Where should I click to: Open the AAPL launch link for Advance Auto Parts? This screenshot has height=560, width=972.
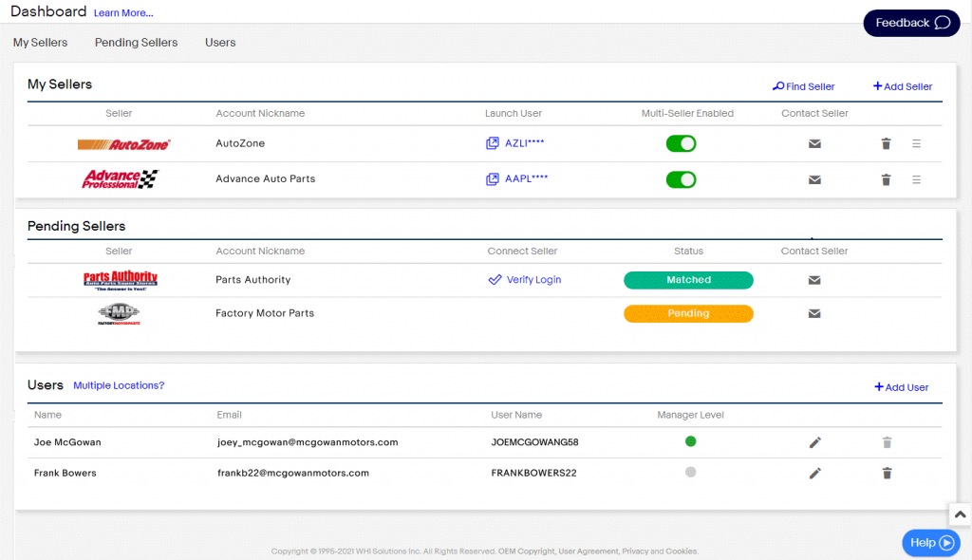[x=518, y=178]
